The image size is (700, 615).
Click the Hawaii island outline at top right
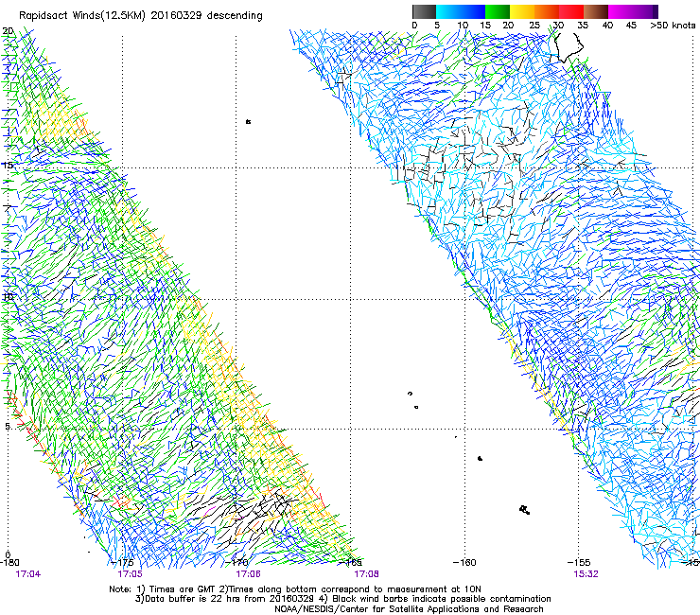pos(568,46)
